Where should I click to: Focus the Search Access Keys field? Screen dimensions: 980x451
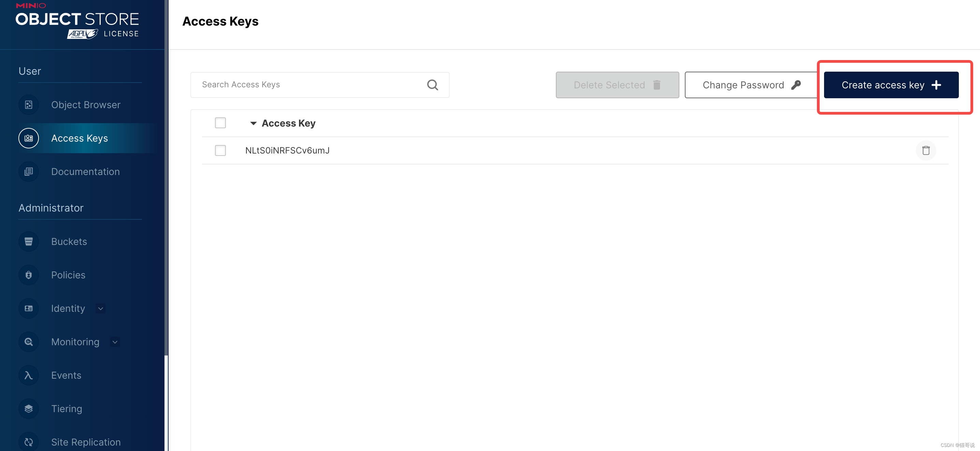point(320,85)
